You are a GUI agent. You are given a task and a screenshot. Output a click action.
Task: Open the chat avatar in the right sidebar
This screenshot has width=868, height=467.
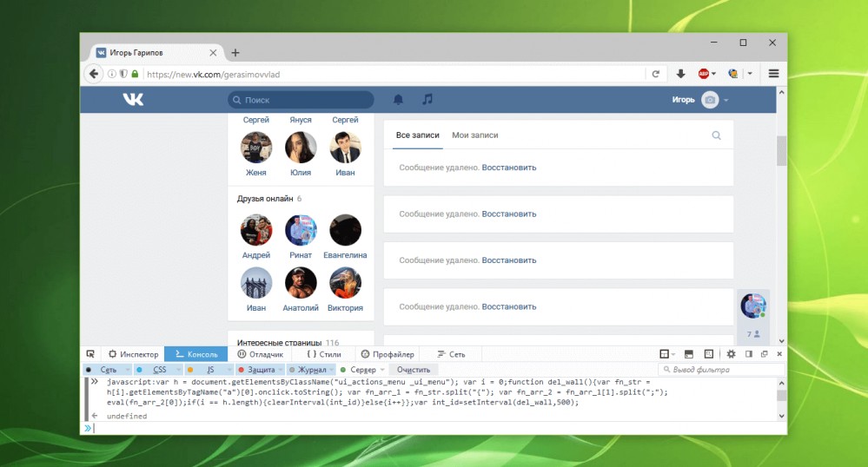pyautogui.click(x=752, y=305)
